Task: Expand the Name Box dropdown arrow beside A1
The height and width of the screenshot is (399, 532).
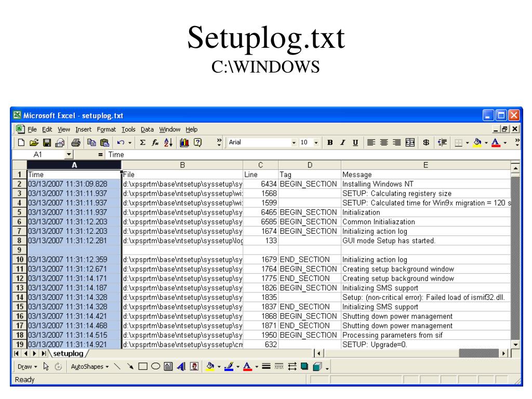Action: [69, 155]
